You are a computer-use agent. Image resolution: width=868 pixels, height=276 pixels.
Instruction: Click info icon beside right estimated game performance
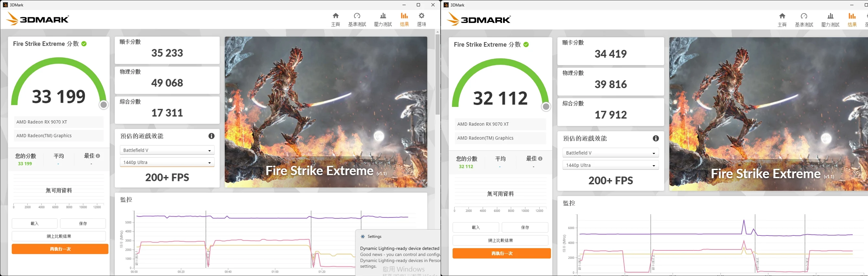click(x=655, y=138)
